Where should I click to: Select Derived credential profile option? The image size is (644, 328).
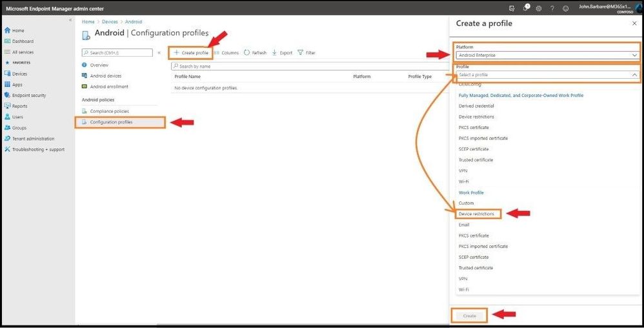(476, 106)
